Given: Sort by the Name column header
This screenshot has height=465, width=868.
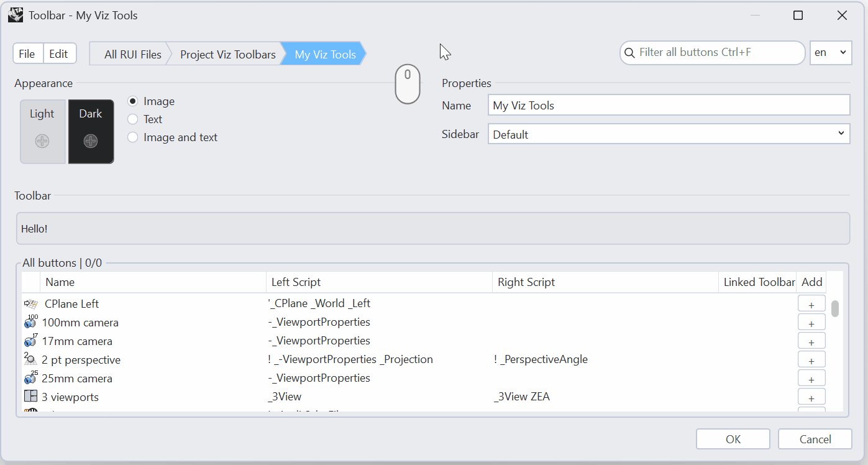Looking at the screenshot, I should (153, 282).
